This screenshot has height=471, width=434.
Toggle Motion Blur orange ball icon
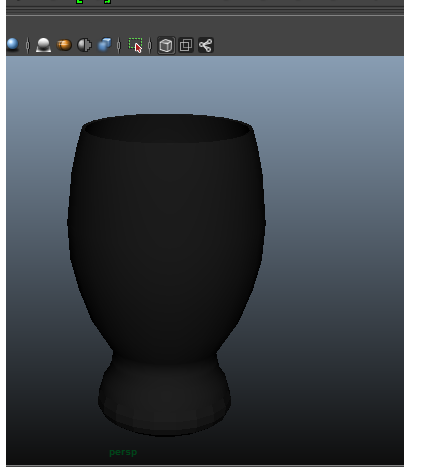(64, 45)
